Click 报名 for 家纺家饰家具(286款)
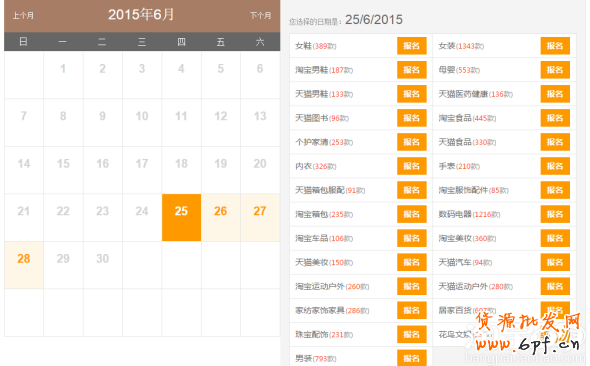Image resolution: width=590 pixels, height=366 pixels. point(412,311)
